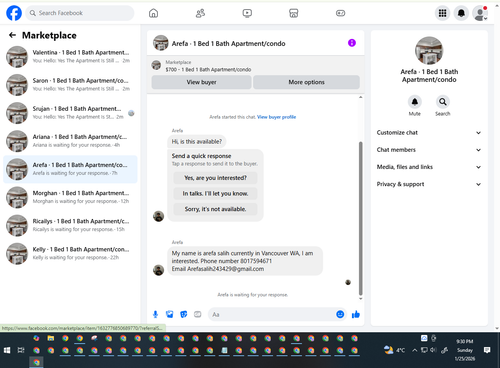
Task: Open the Marketplace storefront icon
Action: pyautogui.click(x=293, y=13)
